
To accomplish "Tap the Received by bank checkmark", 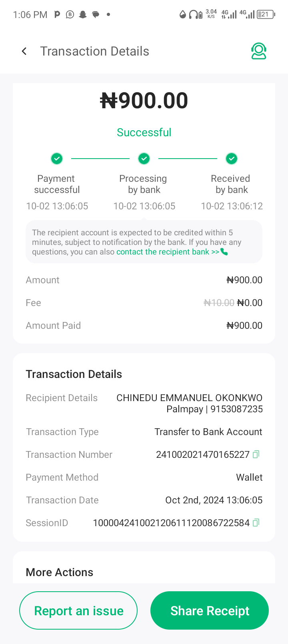I will click(231, 159).
